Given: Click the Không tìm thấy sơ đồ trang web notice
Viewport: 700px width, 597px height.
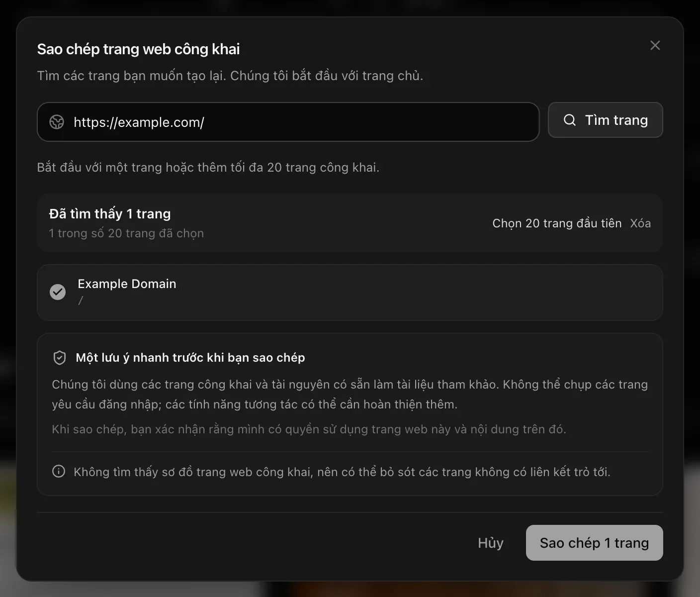Looking at the screenshot, I should [x=342, y=472].
